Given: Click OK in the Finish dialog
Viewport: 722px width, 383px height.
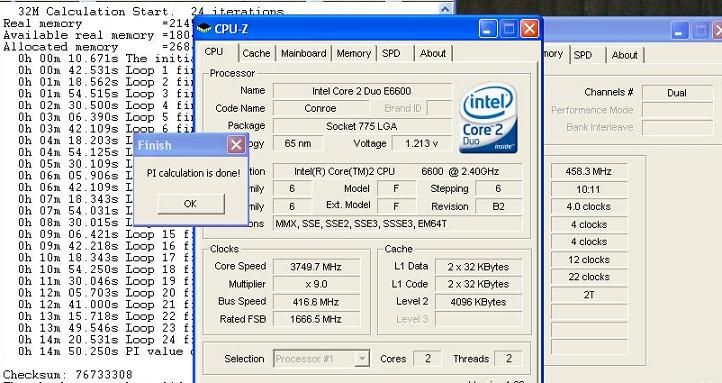Looking at the screenshot, I should pyautogui.click(x=191, y=204).
